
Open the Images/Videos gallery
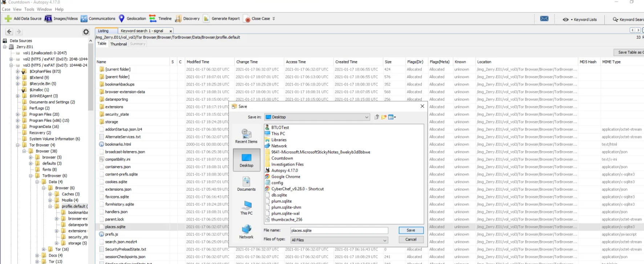[61, 18]
